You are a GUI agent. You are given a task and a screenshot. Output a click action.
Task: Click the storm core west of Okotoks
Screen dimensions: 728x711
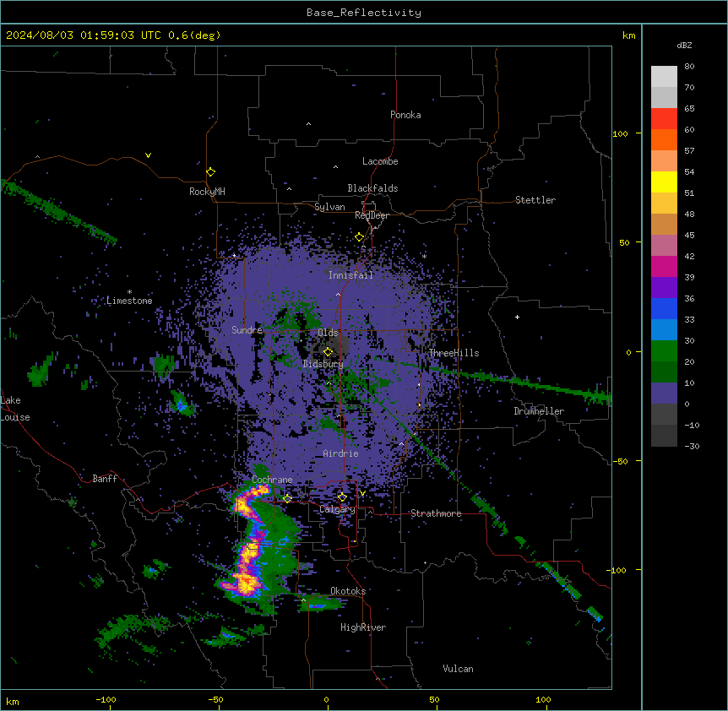pyautogui.click(x=245, y=583)
